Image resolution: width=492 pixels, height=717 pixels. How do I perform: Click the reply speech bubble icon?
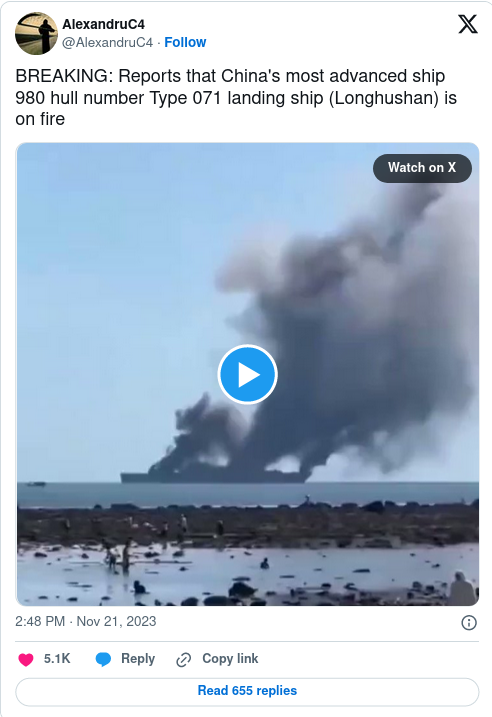(x=103, y=659)
